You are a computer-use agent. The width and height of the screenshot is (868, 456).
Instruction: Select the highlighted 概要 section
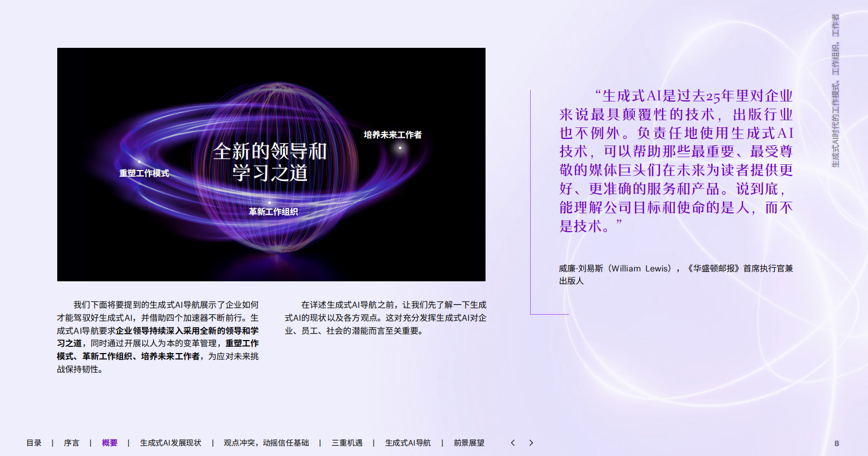coord(109,443)
